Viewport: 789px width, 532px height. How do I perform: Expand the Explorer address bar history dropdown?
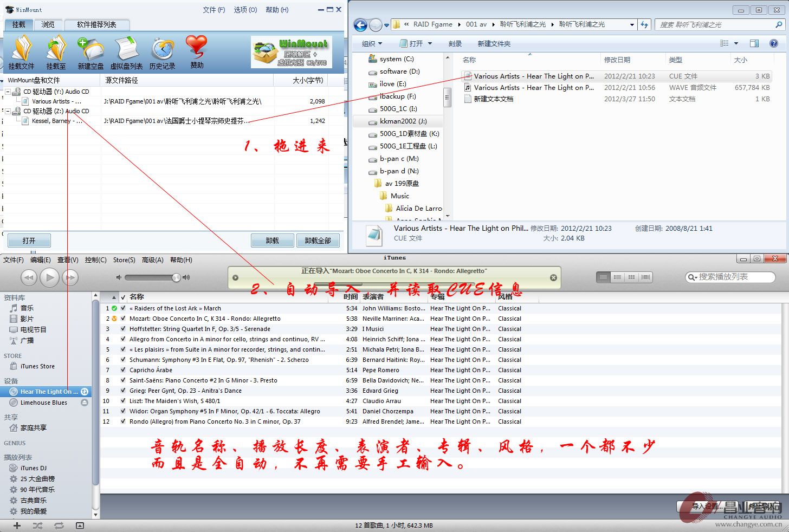point(632,24)
